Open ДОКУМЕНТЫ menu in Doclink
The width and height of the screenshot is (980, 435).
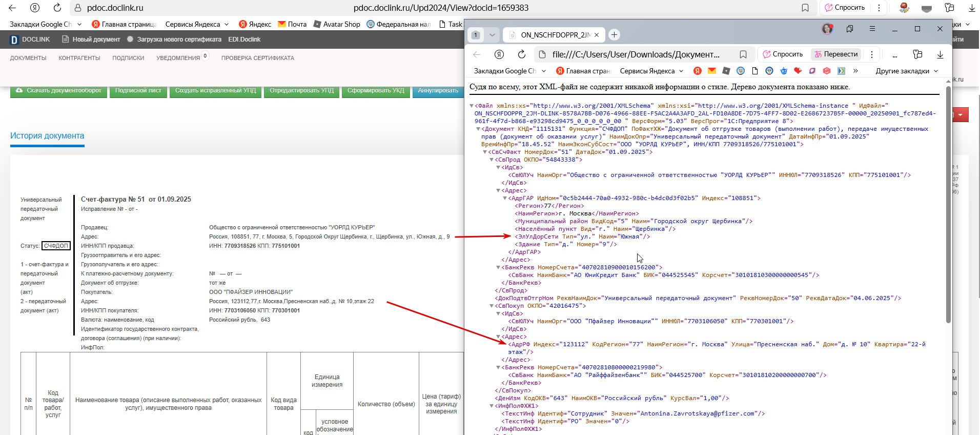(28, 58)
